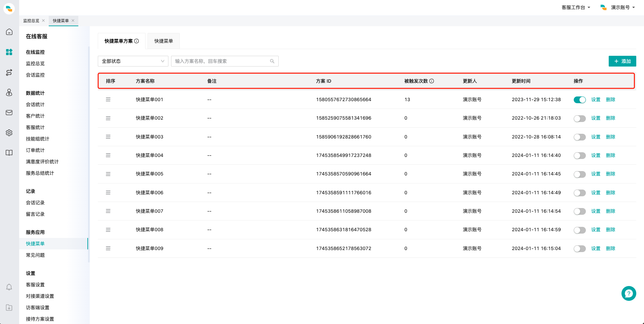The height and width of the screenshot is (324, 644).
Task: Open the download box sidebar icon
Action: (x=9, y=308)
